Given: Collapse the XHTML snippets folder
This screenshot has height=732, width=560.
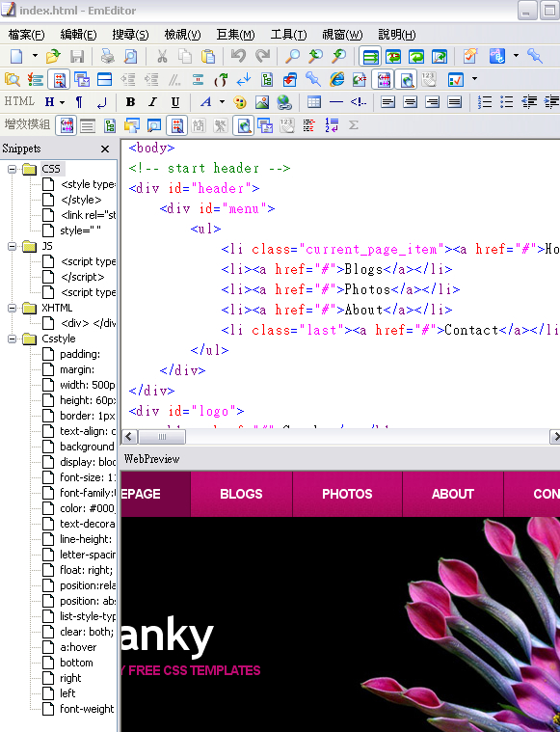Looking at the screenshot, I should [x=13, y=308].
